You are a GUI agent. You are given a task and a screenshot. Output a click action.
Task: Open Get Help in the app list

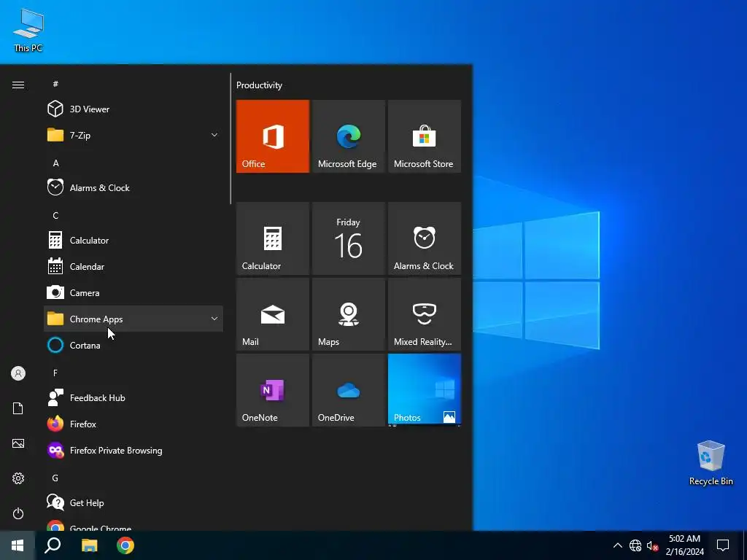coord(133,503)
